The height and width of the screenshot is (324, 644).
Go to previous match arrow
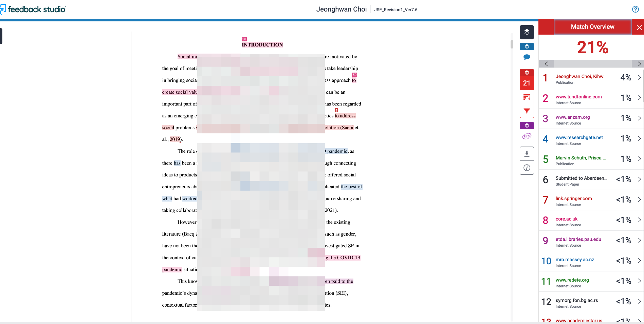pyautogui.click(x=546, y=64)
